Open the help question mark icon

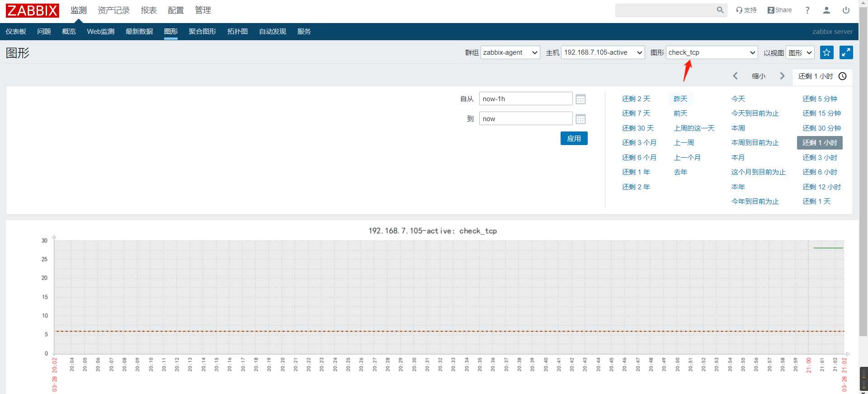(x=807, y=10)
